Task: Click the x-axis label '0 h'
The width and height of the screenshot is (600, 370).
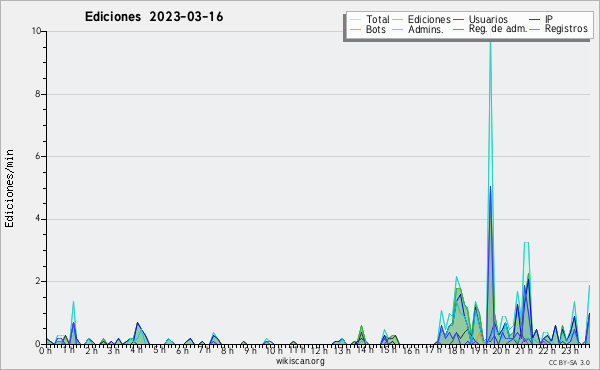Action: 45,351
